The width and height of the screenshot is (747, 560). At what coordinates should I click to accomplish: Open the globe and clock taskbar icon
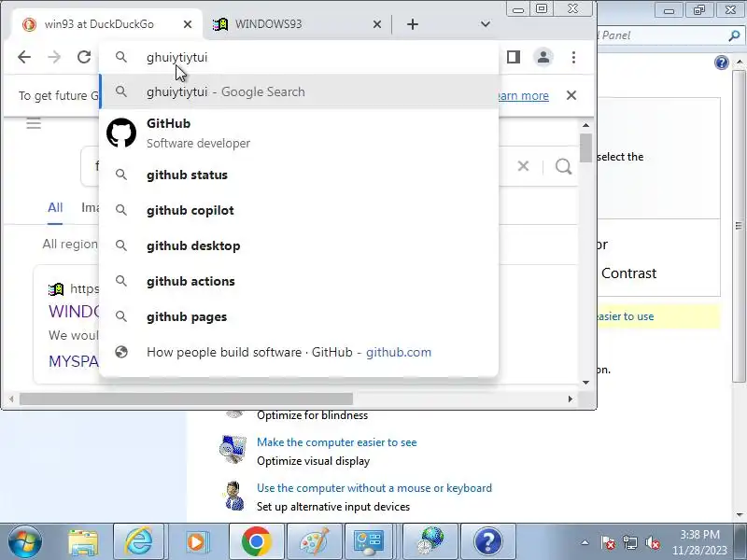pos(431,541)
